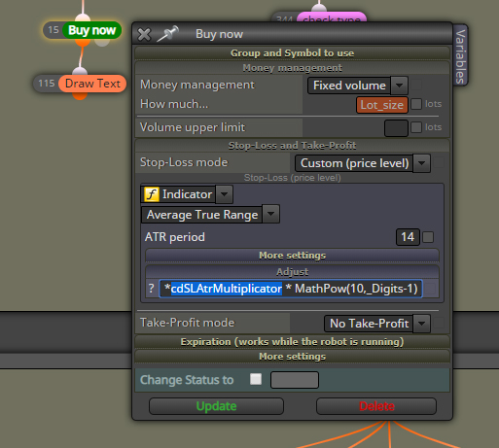Click the Change Status to value field
This screenshot has height=448, width=499.
(295, 380)
